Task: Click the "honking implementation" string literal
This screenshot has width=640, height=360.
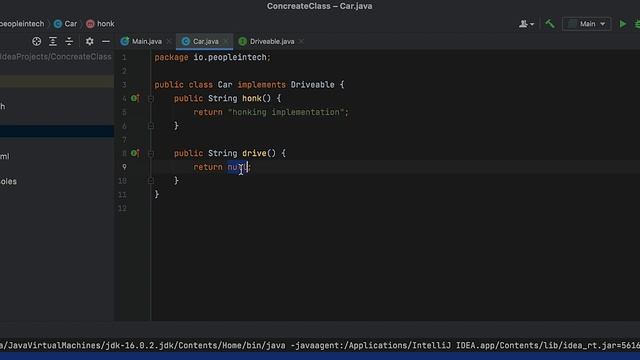Action: [286, 112]
